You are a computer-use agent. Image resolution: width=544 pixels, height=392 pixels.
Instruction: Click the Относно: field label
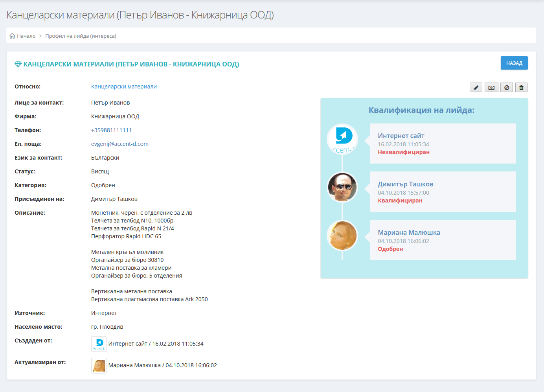tap(28, 86)
